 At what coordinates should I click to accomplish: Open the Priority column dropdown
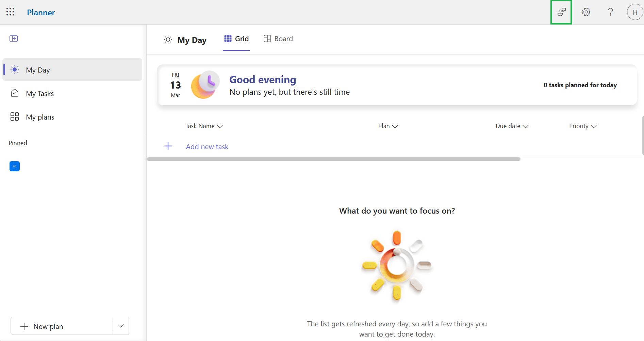tap(583, 126)
